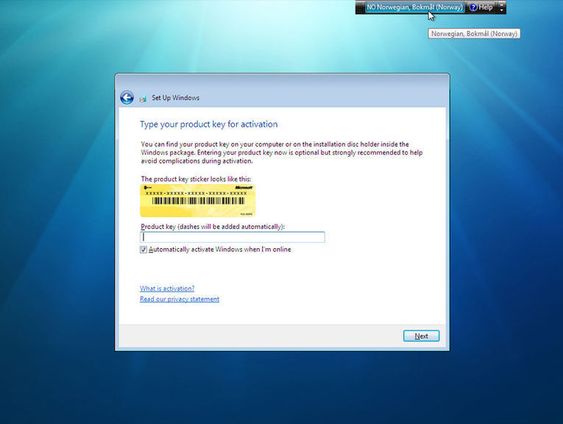Click the blue question mark Help icon
This screenshot has width=563, height=424.
click(x=474, y=7)
